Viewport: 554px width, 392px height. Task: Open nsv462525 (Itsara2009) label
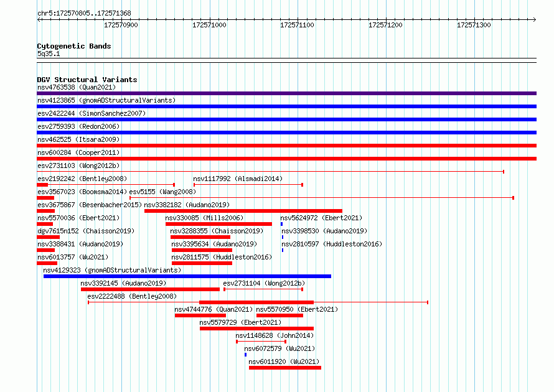(78, 139)
